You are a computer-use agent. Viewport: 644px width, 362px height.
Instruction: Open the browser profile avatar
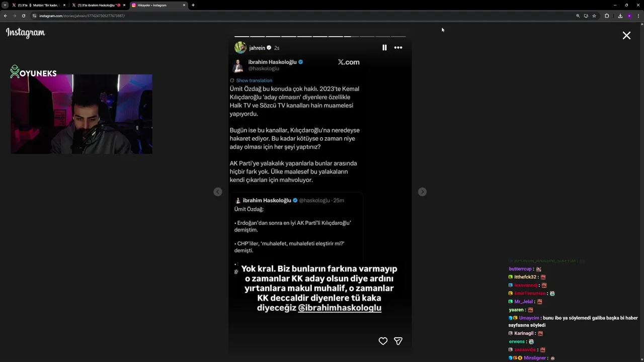(629, 16)
